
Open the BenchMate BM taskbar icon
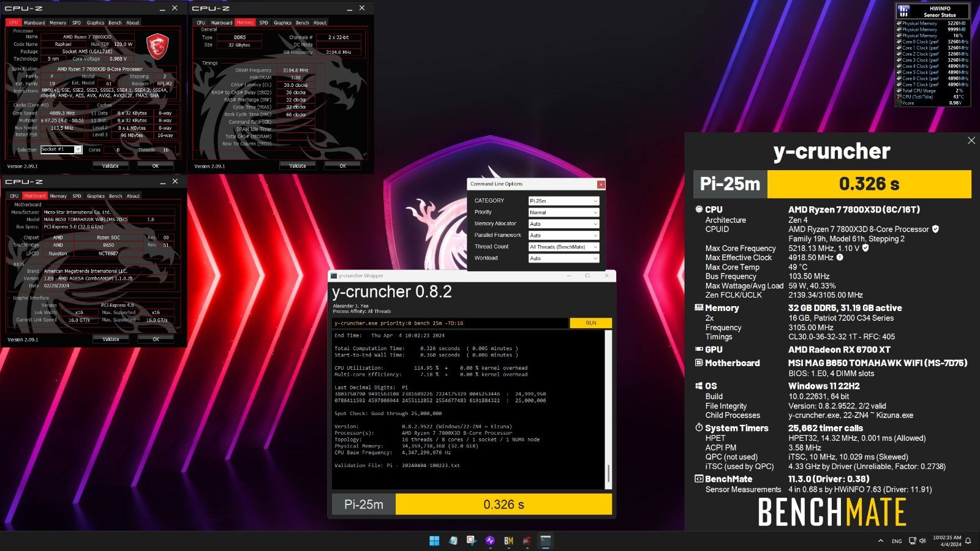point(508,541)
